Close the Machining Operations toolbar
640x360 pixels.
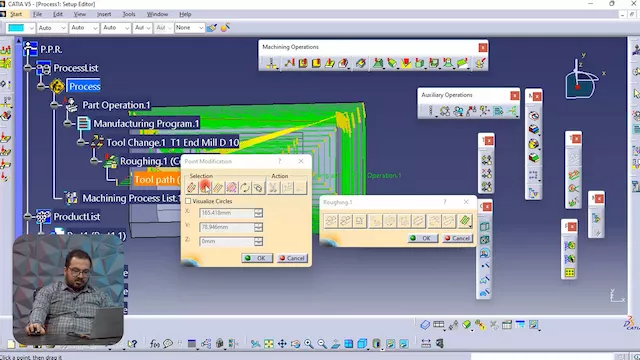pos(483,47)
